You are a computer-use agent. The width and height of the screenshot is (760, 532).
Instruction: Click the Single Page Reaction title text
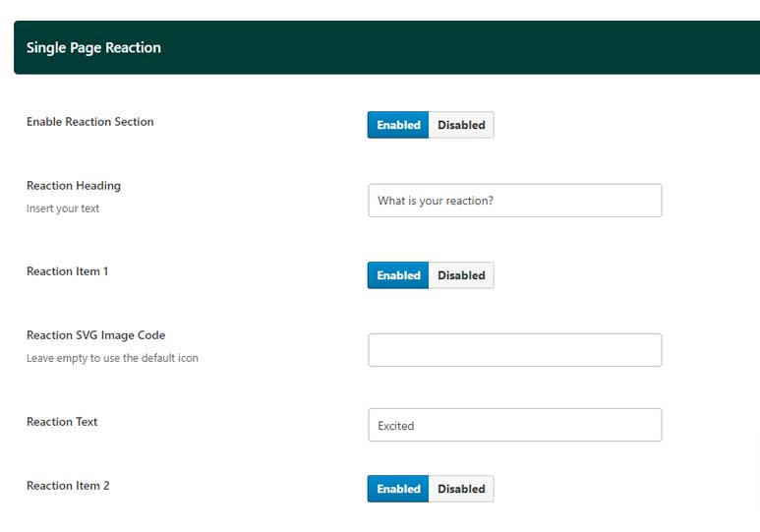[93, 47]
